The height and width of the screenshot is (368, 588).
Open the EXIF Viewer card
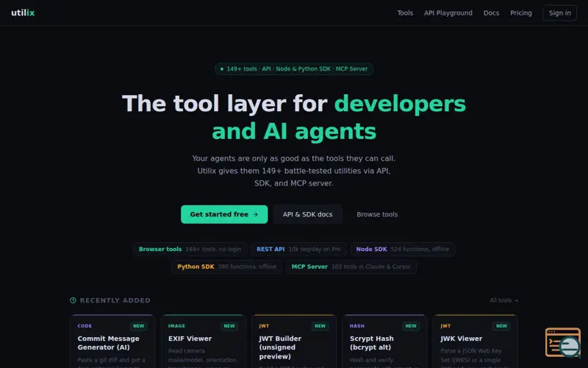click(x=203, y=342)
